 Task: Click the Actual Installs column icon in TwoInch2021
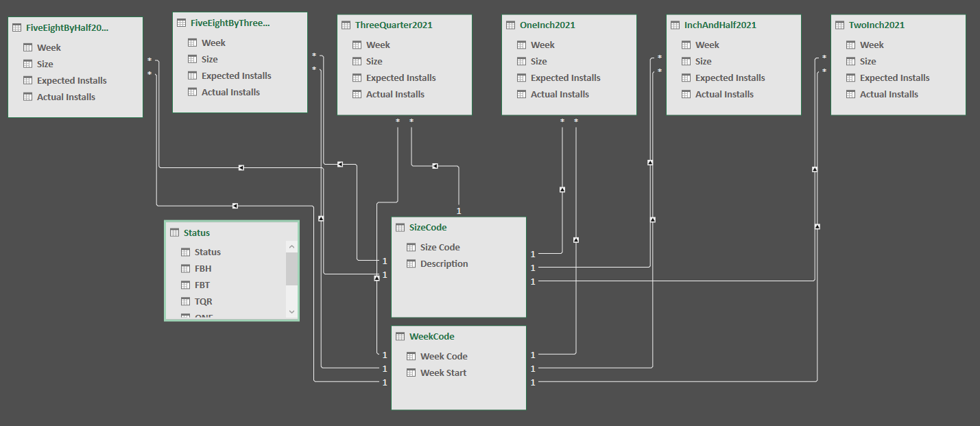(851, 95)
